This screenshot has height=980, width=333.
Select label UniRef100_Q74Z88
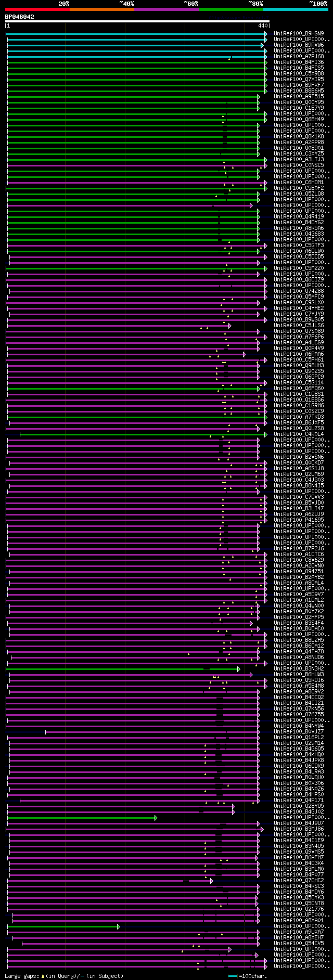[x=299, y=291]
